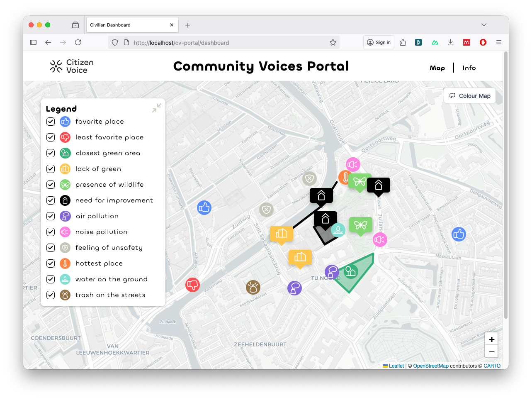Disable the air pollution legend checkbox
This screenshot has height=400, width=532.
(50, 216)
